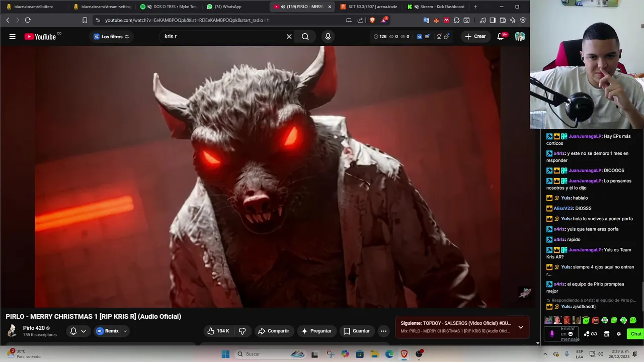The image size is (644, 362).
Task: Click the trophy icon in YouTube header
Action: pos(439,36)
